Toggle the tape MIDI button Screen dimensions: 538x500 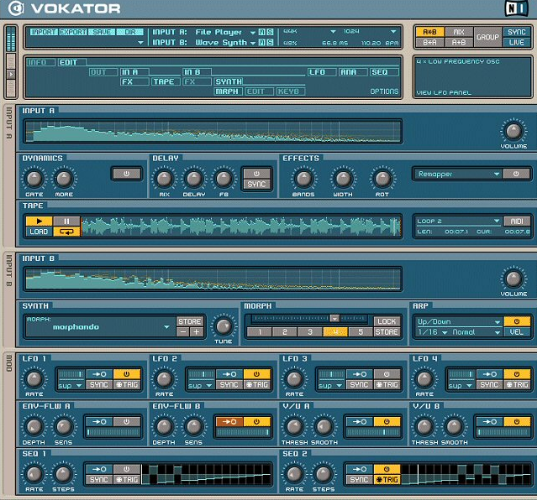pos(517,221)
